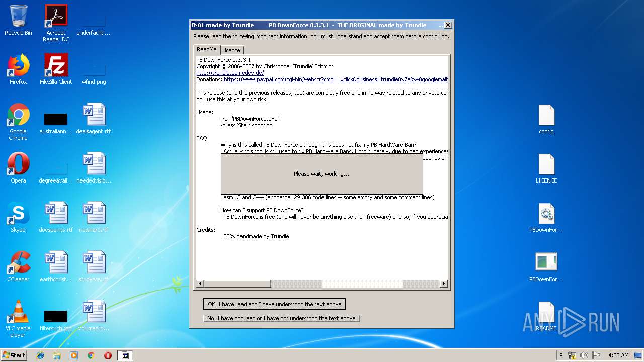Open the PayPal donations link
644x362 pixels.
(336, 79)
